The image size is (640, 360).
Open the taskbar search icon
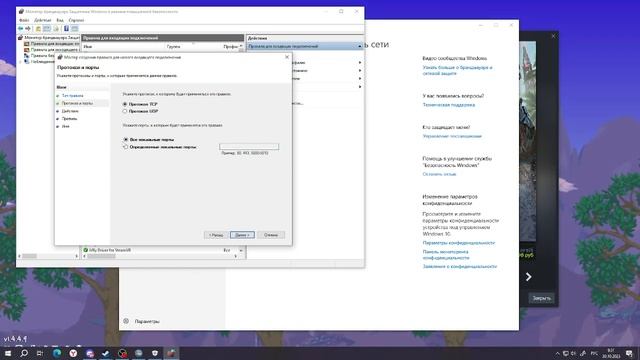coord(24,353)
